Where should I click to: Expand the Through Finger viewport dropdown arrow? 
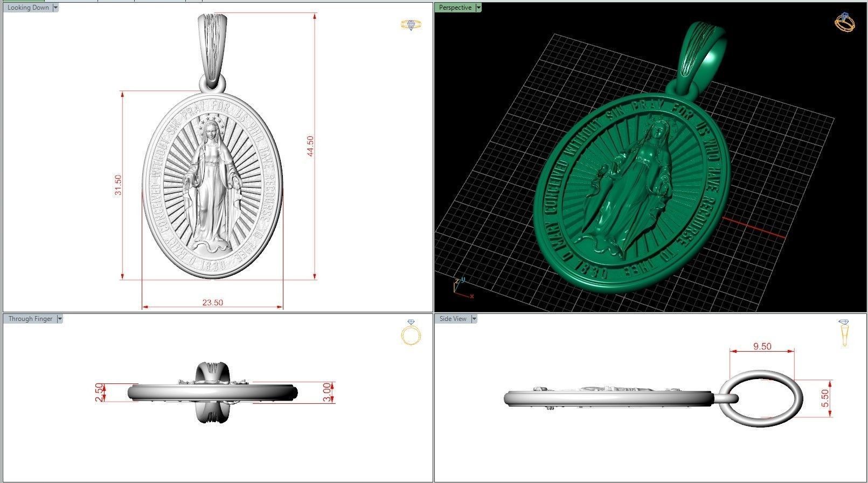(x=59, y=319)
